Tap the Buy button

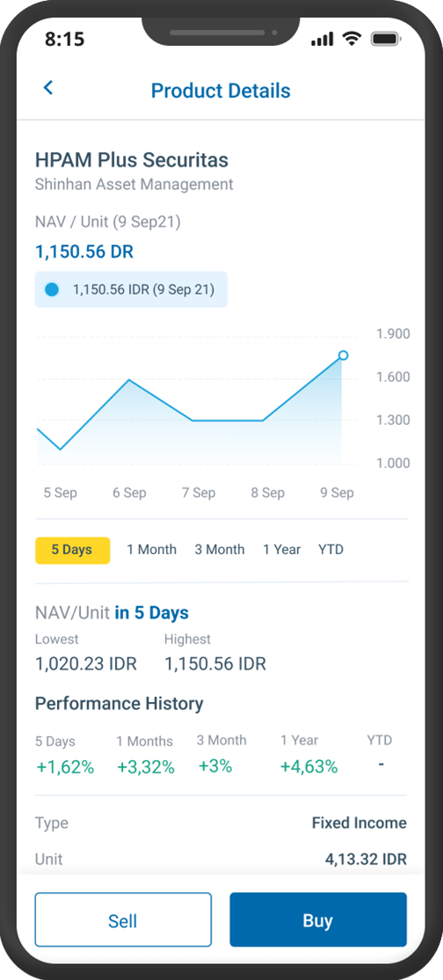pyautogui.click(x=318, y=920)
